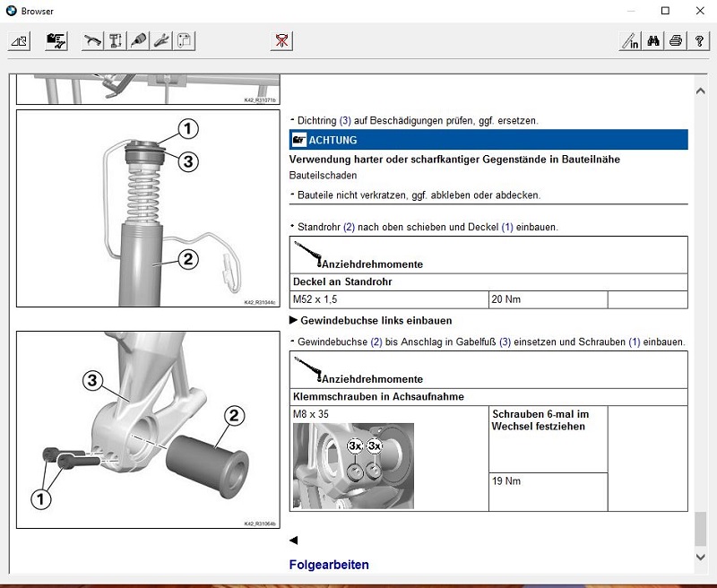Click the lubricant tube toolbar icon
The width and height of the screenshot is (717, 588).
pos(139,40)
